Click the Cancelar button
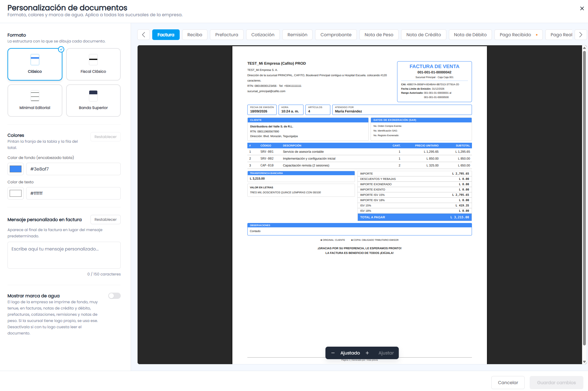Viewport: 588px width, 391px height. pyautogui.click(x=508, y=383)
